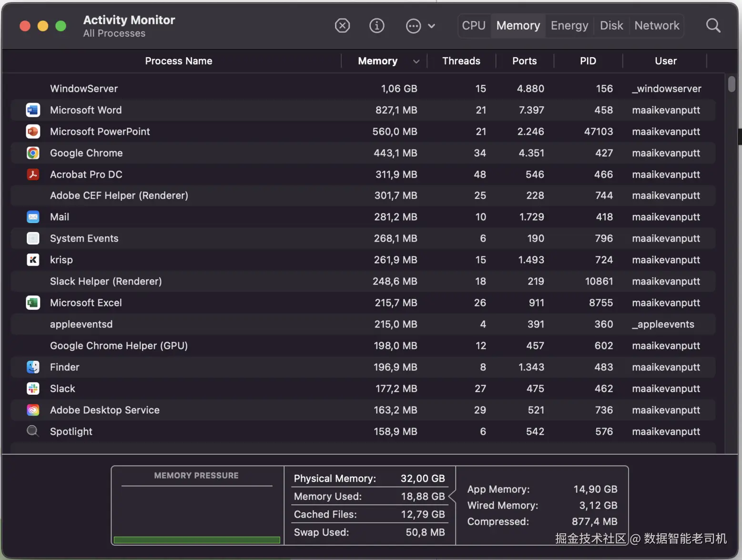Click the System Events process name
Viewport: 742px width, 560px height.
coord(84,238)
